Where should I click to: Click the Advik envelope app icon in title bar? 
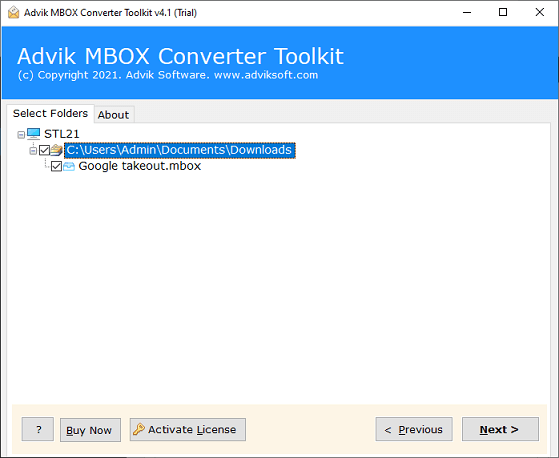[x=13, y=12]
